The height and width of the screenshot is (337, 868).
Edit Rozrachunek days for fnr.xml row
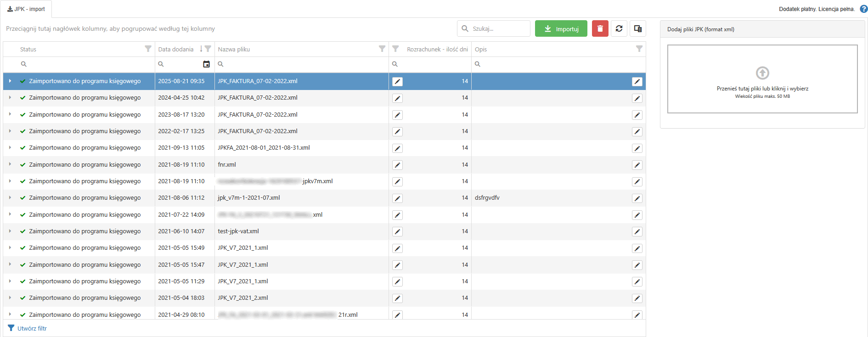(x=397, y=165)
